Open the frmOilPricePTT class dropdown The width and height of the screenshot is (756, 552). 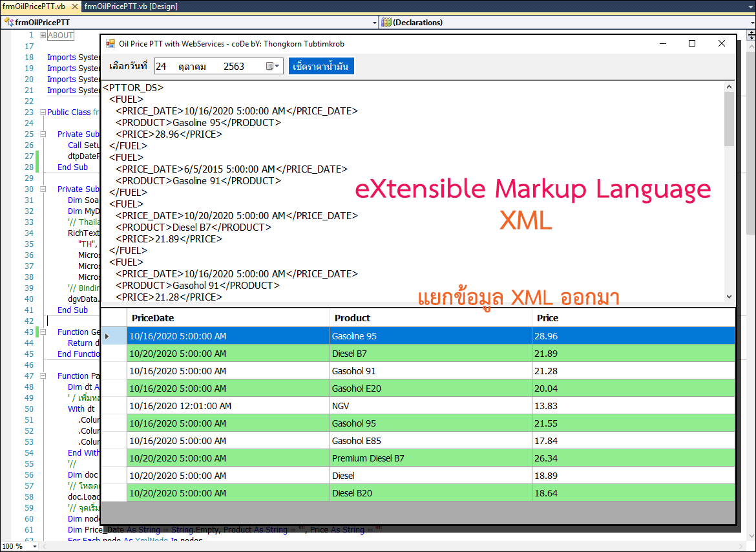pyautogui.click(x=375, y=23)
